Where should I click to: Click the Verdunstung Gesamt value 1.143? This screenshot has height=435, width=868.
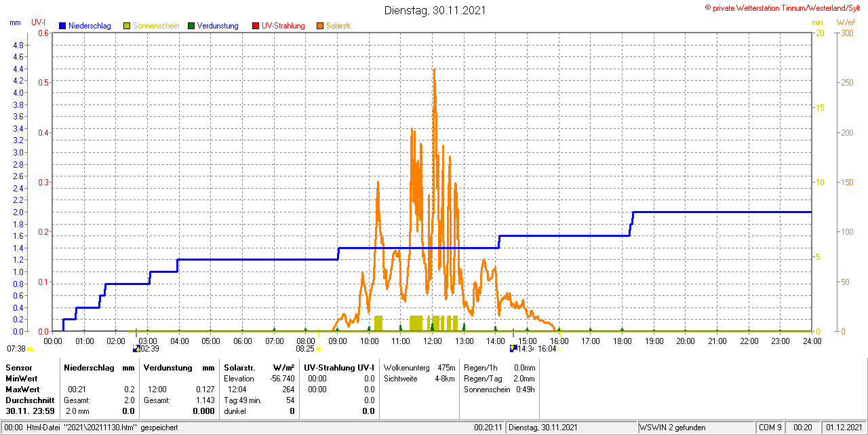(x=205, y=400)
